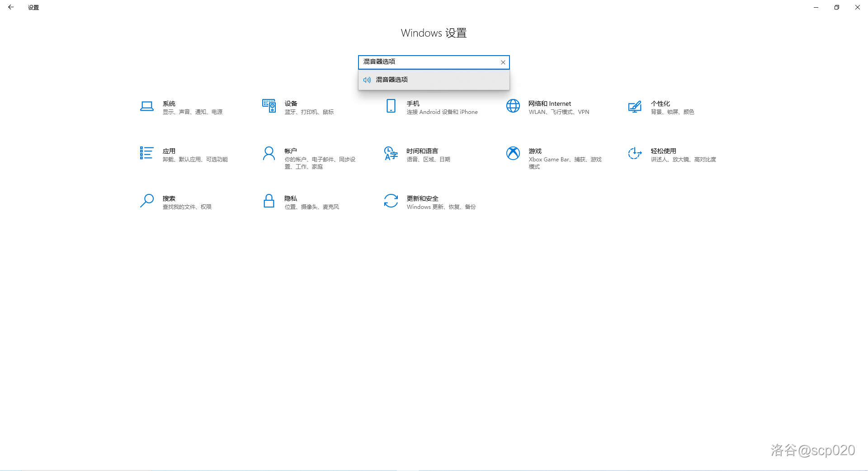Open the Accounts person icon

coord(269,153)
